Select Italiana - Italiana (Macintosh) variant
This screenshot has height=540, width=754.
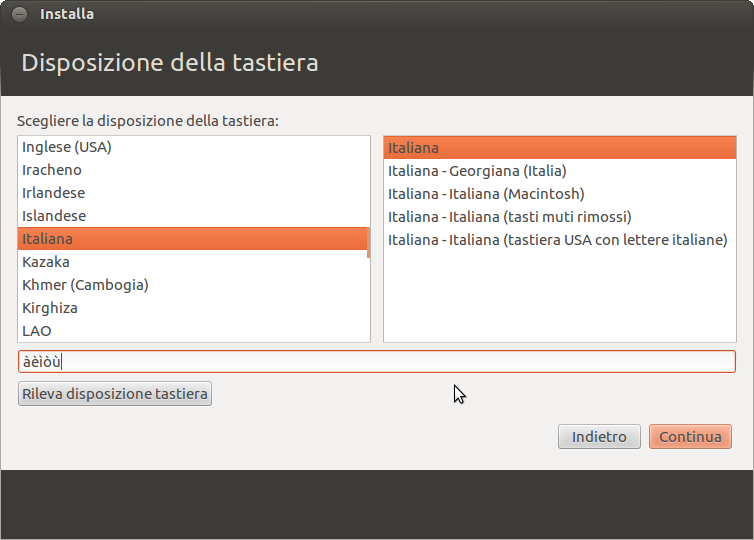click(486, 194)
